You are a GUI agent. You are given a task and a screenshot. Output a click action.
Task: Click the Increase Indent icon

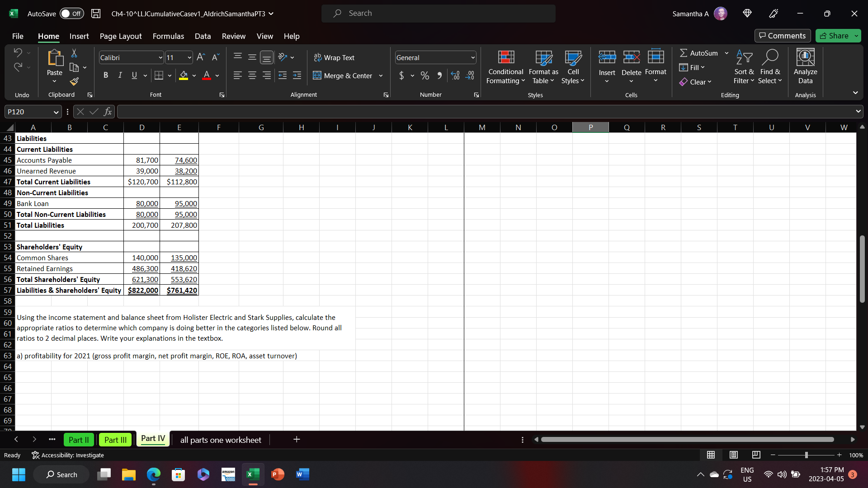point(297,76)
